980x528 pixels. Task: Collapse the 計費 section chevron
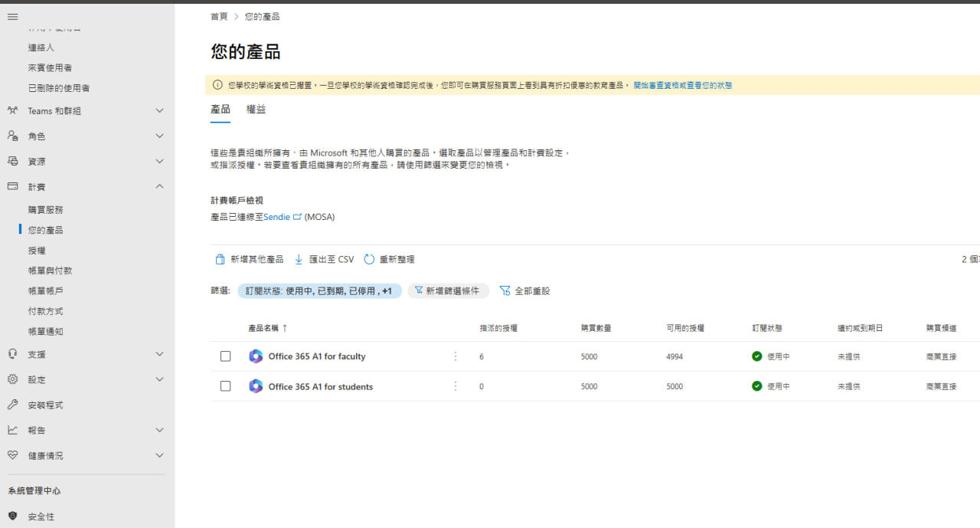[x=159, y=187]
